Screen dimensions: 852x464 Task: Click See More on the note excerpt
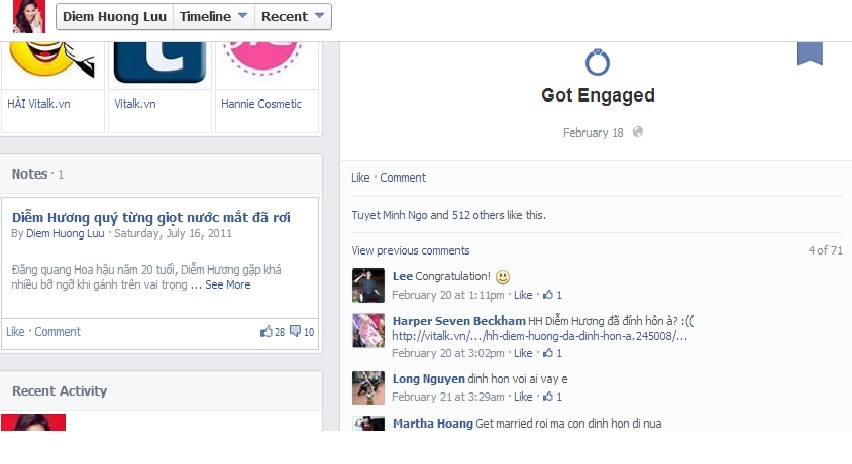click(x=228, y=285)
